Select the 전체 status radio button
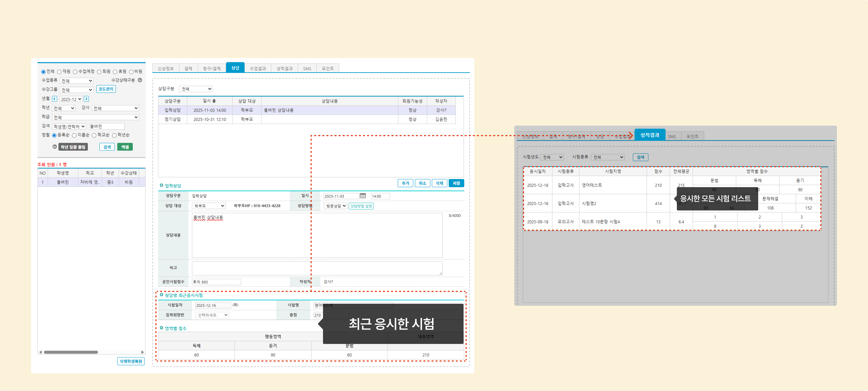This screenshot has width=868, height=391. (x=43, y=72)
